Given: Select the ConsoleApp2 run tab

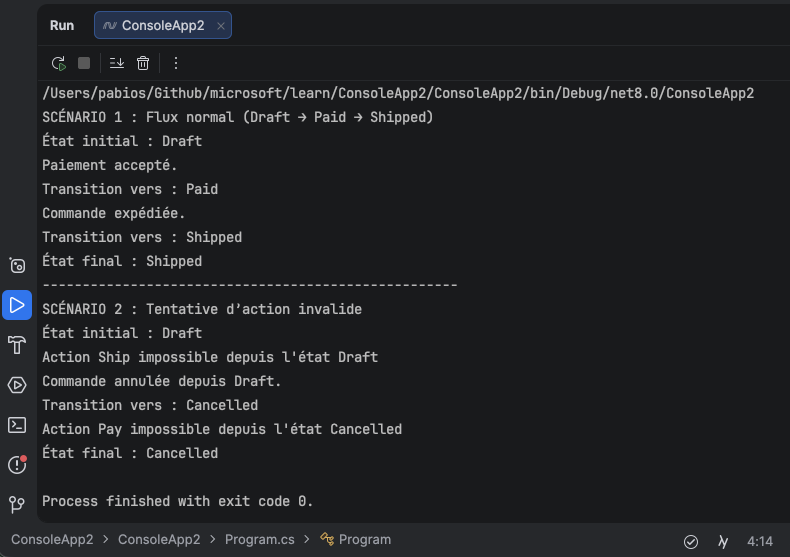Looking at the screenshot, I should [x=162, y=26].
